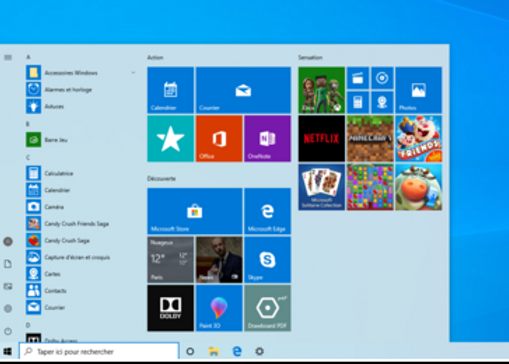
Task: Open Microsoft Solitaire Collection tile
Action: click(x=321, y=187)
